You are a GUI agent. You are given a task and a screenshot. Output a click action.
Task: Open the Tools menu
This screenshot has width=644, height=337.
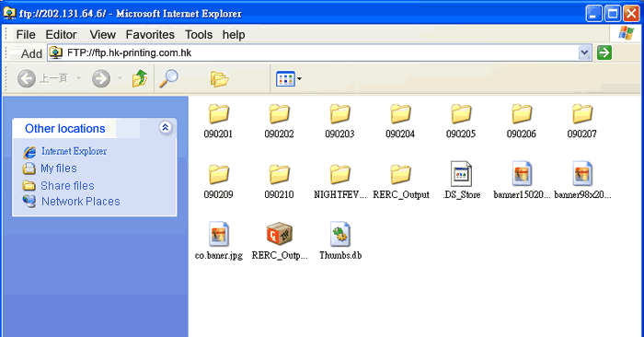[199, 34]
